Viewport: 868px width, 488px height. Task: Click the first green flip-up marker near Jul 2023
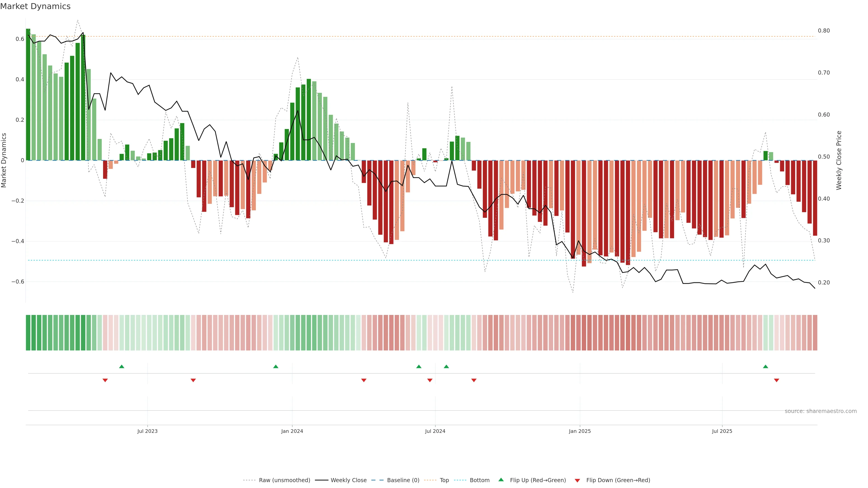[122, 366]
